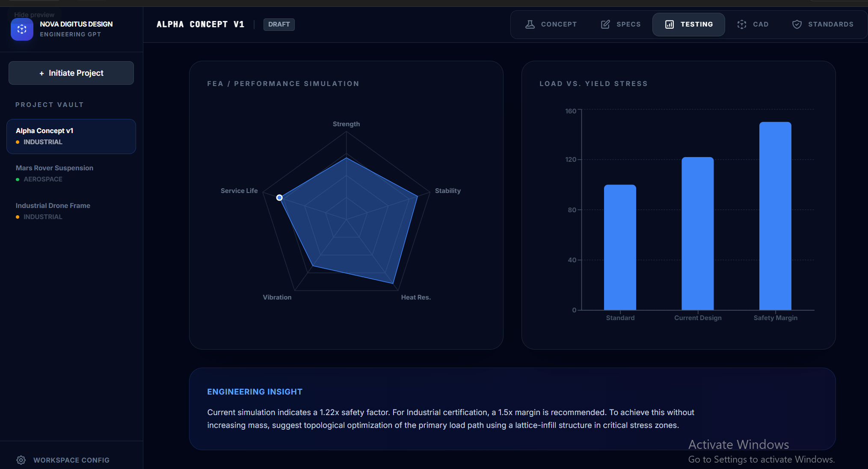The image size is (868, 469).
Task: Click the Safety Margin bar in chart
Action: point(775,216)
